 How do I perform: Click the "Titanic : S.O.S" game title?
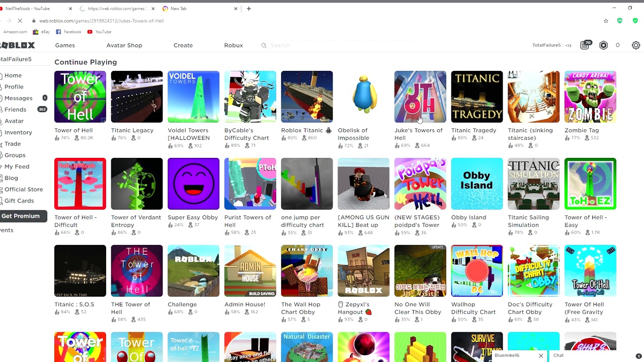pyautogui.click(x=74, y=305)
